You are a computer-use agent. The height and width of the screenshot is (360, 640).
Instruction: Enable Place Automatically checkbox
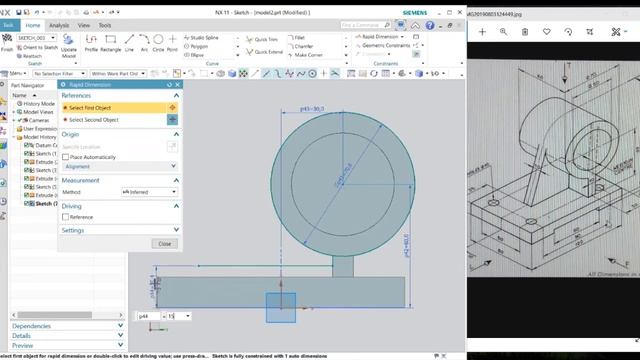pos(65,157)
